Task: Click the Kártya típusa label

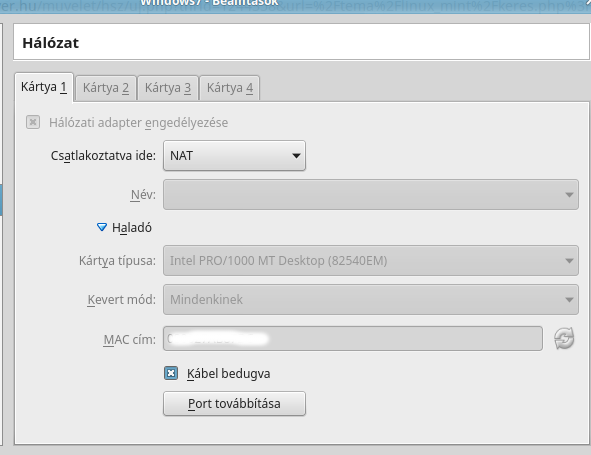Action: 117,261
